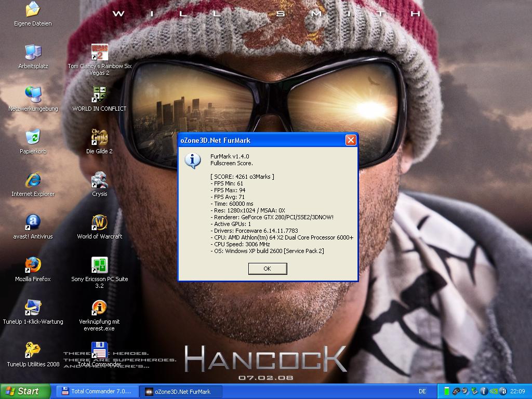532x399 pixels.
Task: Select the Papierkorb recycle bin icon
Action: coord(33,142)
